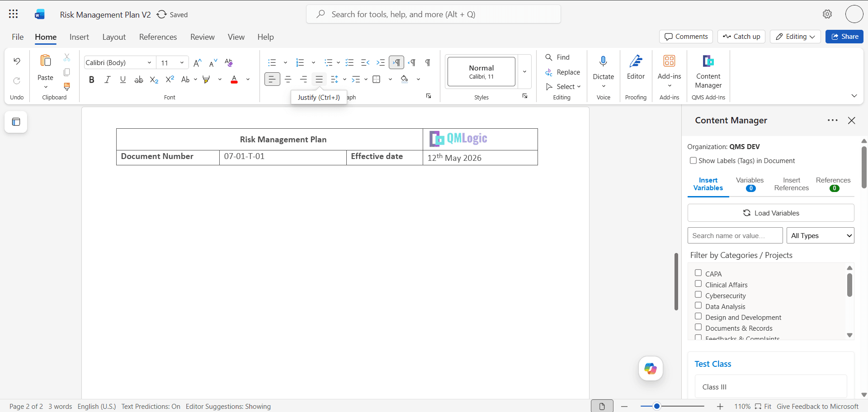Check the Cybersecurity category
The height and width of the screenshot is (412, 868).
pos(698,295)
